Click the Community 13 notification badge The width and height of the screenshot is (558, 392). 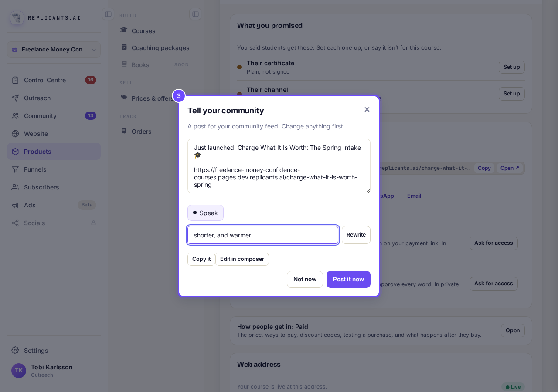click(91, 116)
